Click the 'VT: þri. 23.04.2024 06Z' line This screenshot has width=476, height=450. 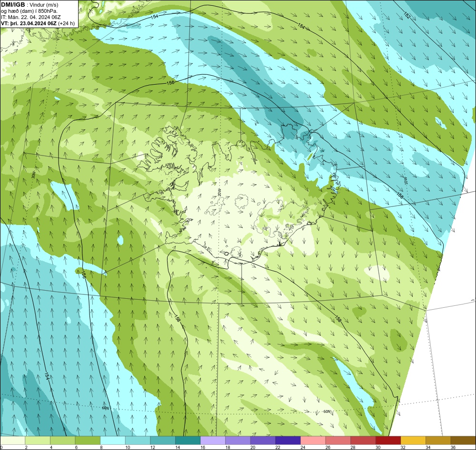coord(29,23)
